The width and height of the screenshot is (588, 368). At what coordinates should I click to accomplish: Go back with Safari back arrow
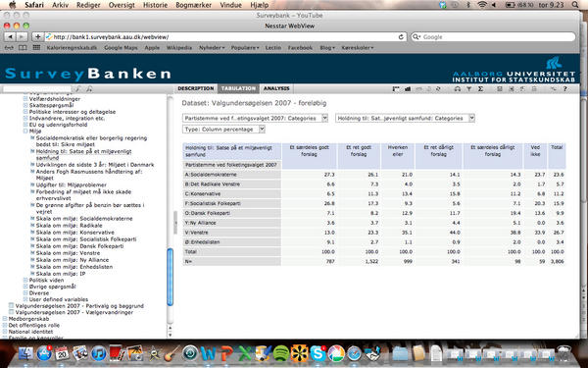tap(10, 37)
